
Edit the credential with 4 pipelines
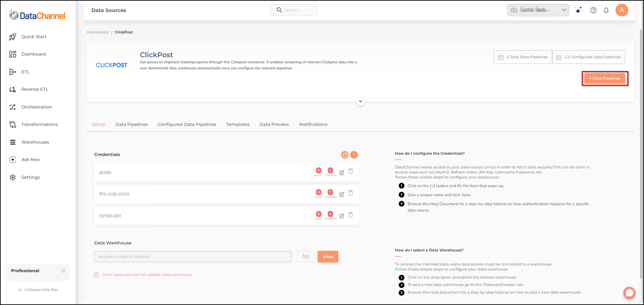342,216
